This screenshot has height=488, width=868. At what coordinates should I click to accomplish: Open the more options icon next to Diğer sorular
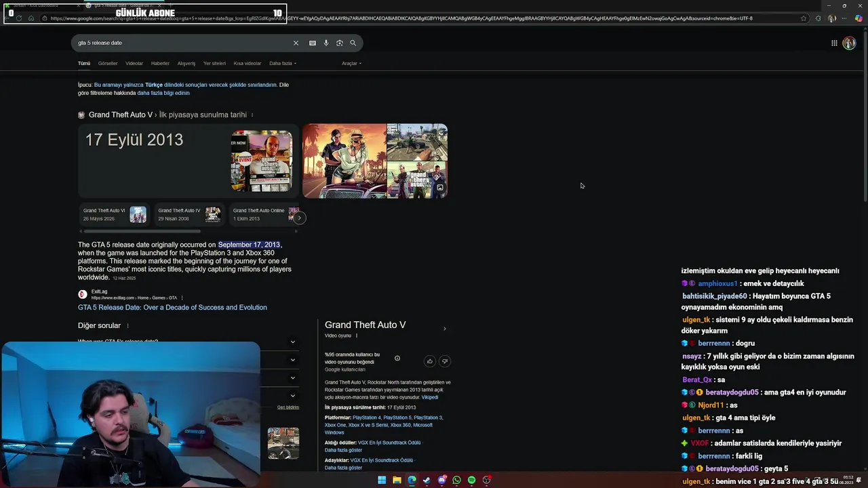[127, 326]
